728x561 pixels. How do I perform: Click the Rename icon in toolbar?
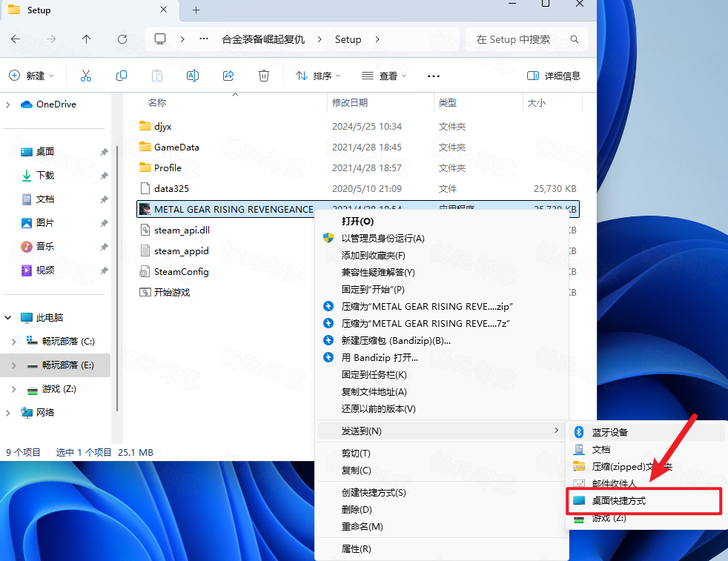[193, 76]
